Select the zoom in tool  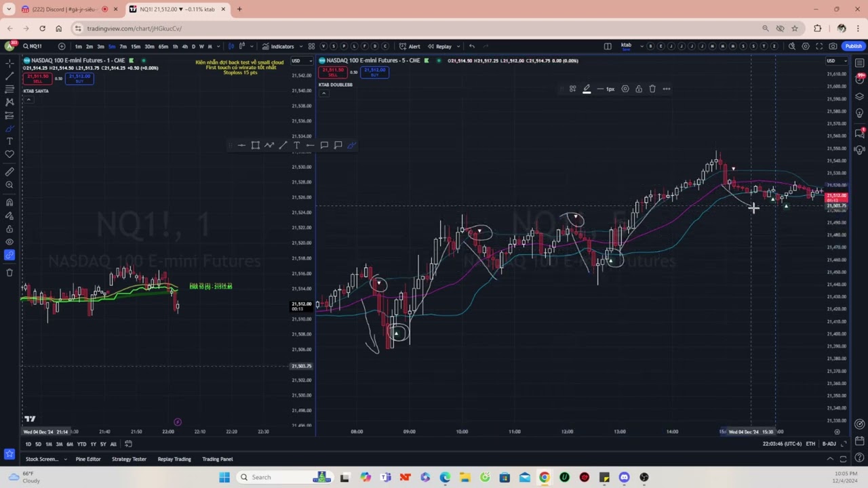(x=9, y=185)
